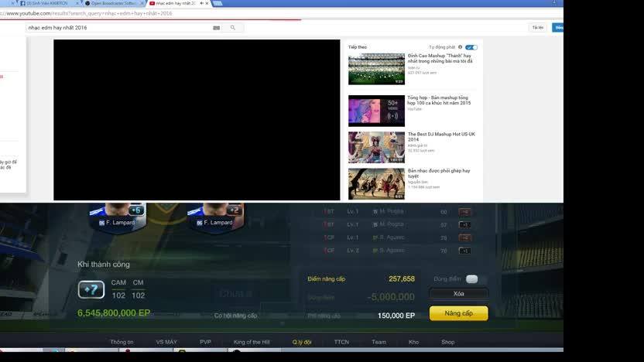Click the YouTube search magnifier icon
Viewport: 644px width, 362px height.
tap(233, 28)
